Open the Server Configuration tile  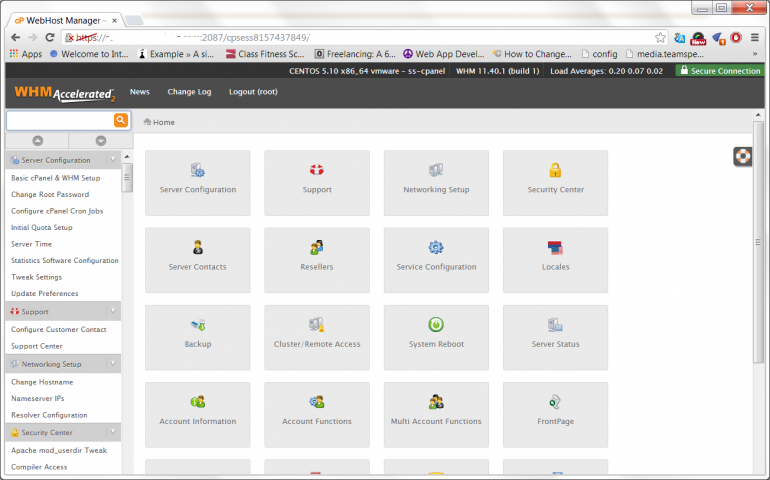tap(197, 183)
